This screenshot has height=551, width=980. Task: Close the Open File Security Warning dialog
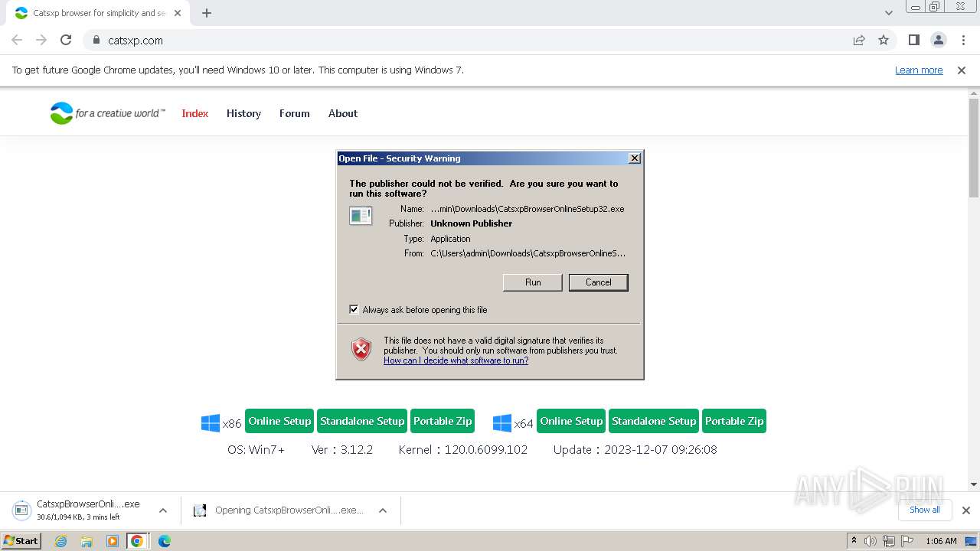pos(635,158)
